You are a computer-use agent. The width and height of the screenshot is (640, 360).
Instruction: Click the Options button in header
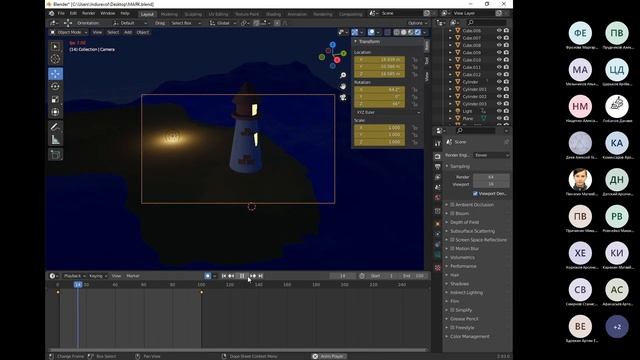[418, 23]
